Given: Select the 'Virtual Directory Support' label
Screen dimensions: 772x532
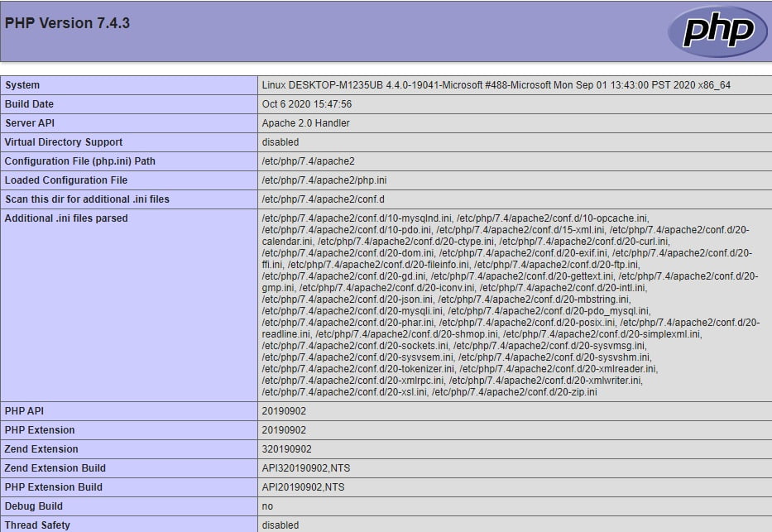Looking at the screenshot, I should click(x=64, y=142).
